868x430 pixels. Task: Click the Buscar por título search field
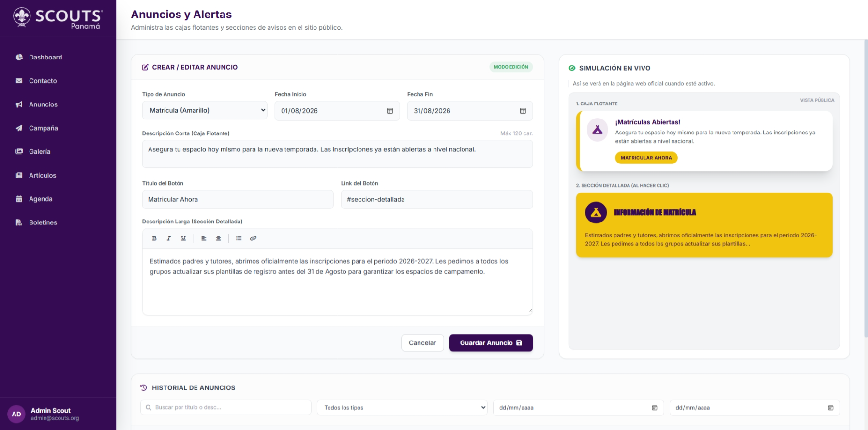pyautogui.click(x=226, y=407)
